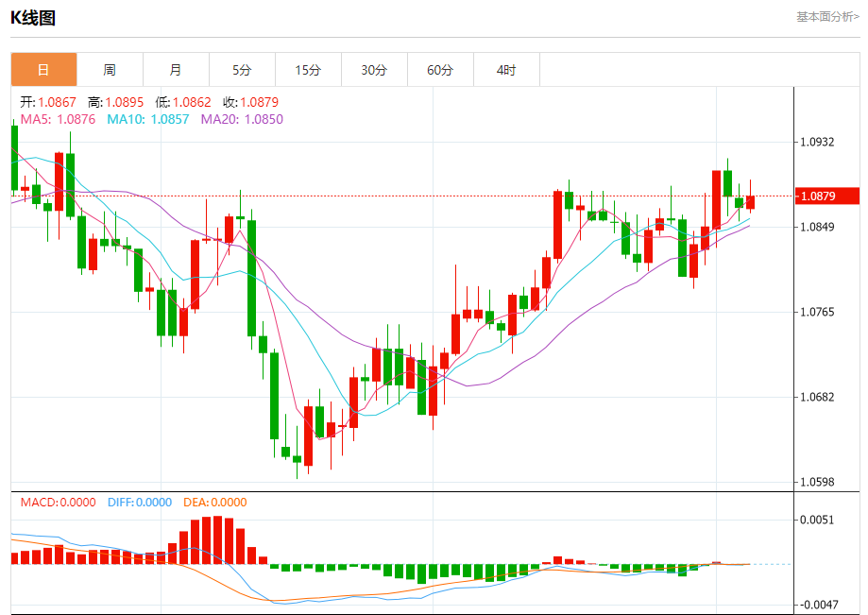Click the MA5: 1.0876 label

(x=58, y=119)
